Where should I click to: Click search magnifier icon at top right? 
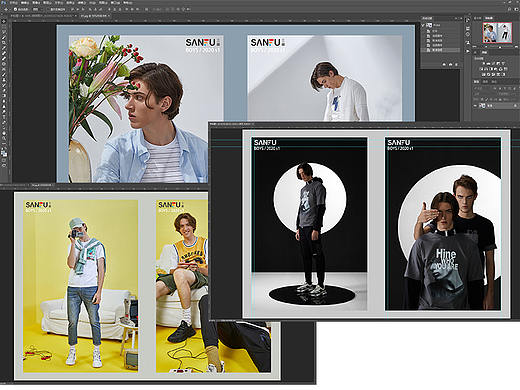tap(509, 9)
